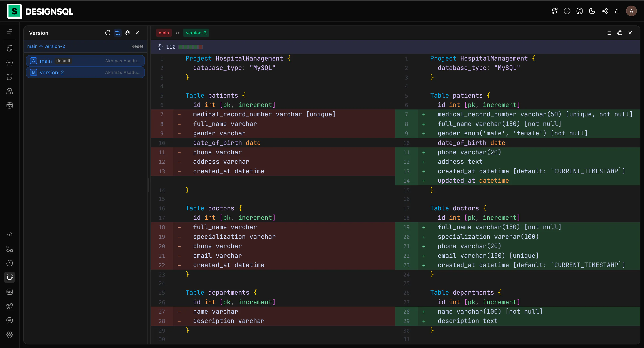644x348 pixels.
Task: Open the templates pages icon
Action: pos(9,306)
